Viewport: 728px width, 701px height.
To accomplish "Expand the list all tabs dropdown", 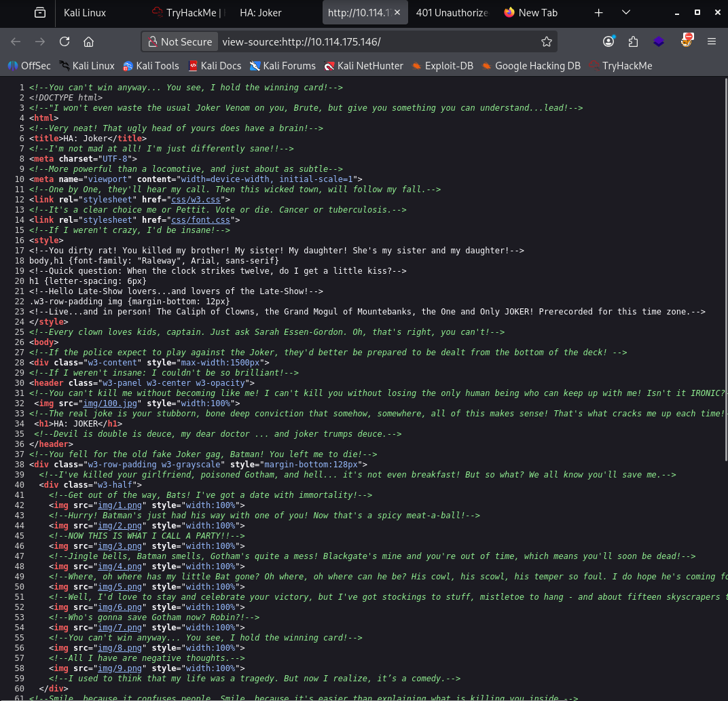I will (625, 13).
